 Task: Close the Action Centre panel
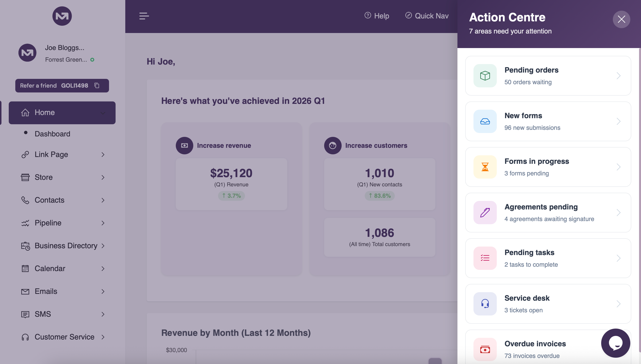(x=621, y=19)
